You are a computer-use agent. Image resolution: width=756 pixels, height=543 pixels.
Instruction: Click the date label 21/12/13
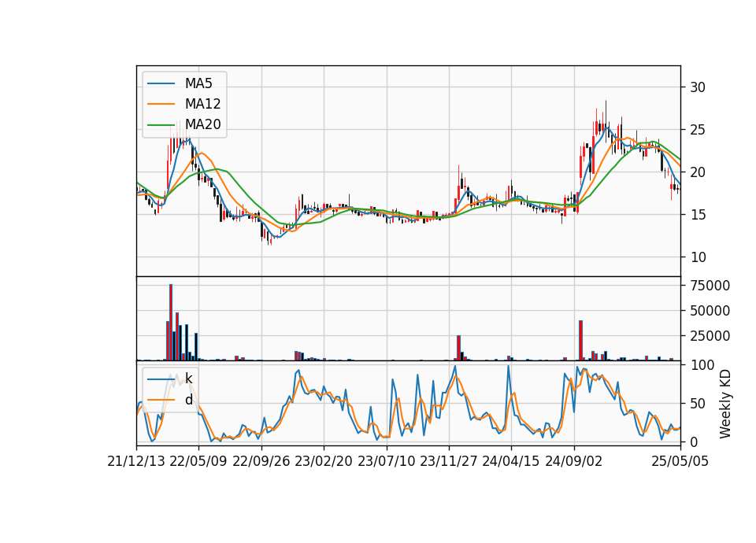pyautogui.click(x=136, y=461)
